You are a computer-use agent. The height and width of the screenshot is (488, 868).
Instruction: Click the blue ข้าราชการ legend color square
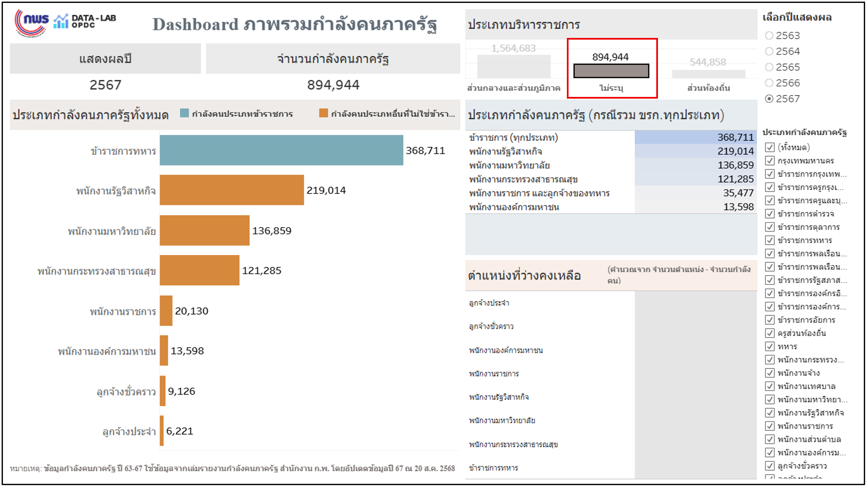click(x=184, y=113)
